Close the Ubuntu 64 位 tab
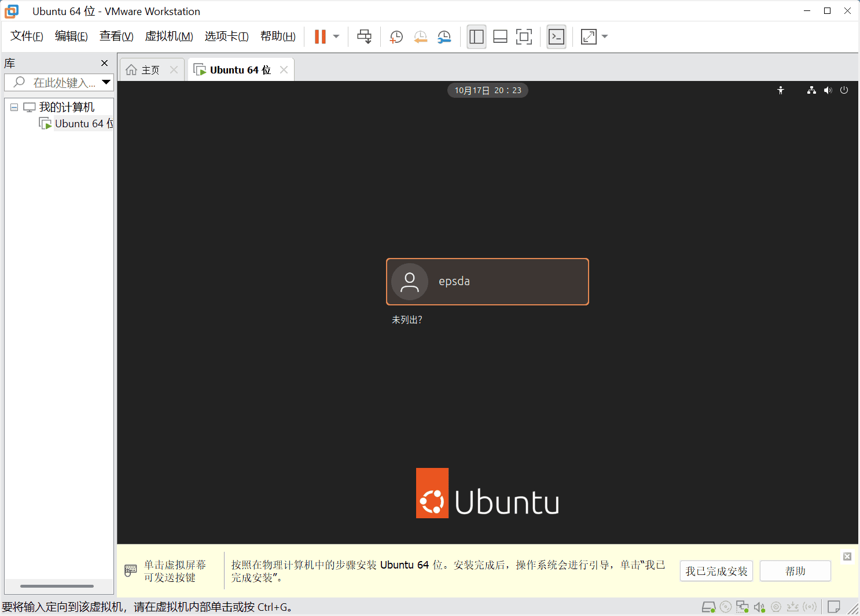The image size is (860, 616). point(284,70)
